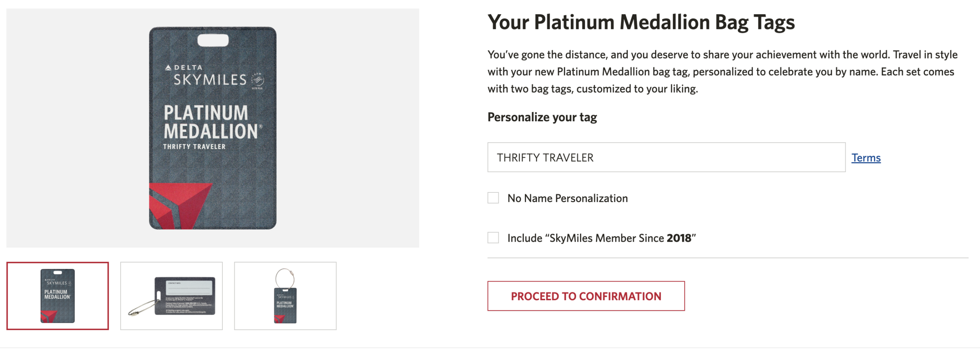
Task: Focus the Personalize your tag text box
Action: 666,157
